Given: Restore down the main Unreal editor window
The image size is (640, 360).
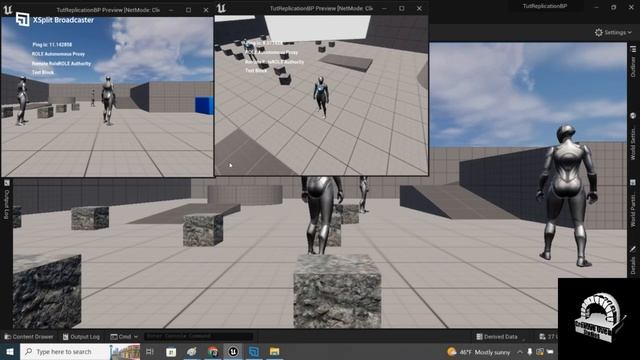Looking at the screenshot, I should click(x=613, y=7).
